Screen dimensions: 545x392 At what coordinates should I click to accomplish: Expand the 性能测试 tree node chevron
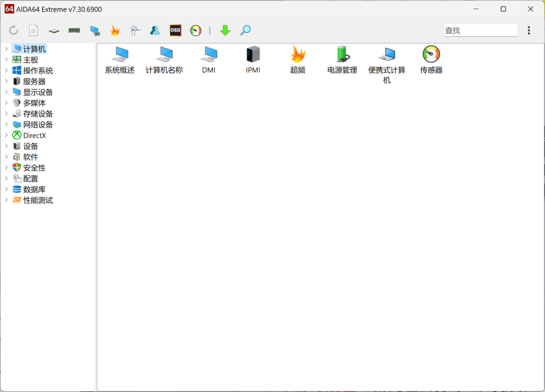[6, 200]
